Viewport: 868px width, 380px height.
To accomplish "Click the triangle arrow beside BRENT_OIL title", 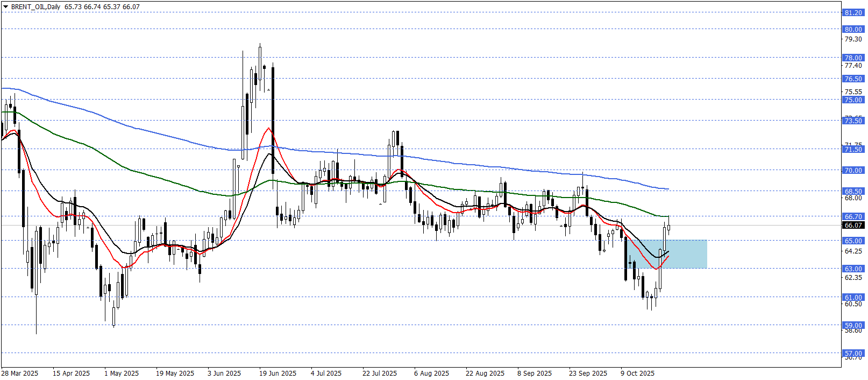I will pyautogui.click(x=5, y=7).
